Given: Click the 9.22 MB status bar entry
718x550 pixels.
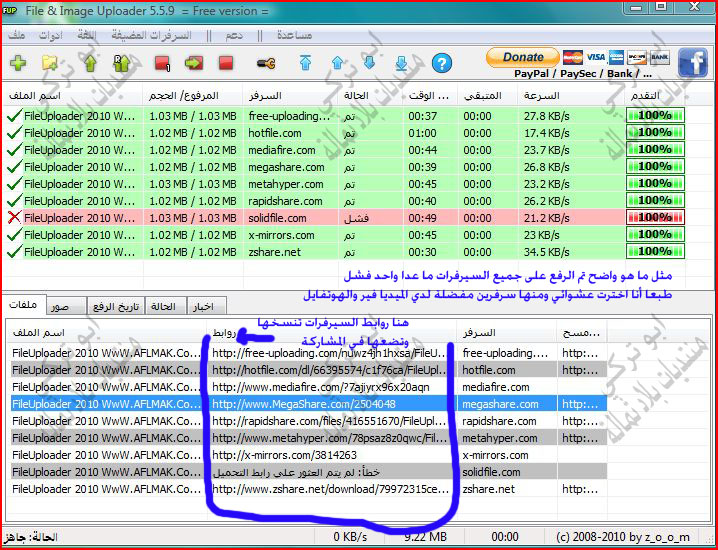Looking at the screenshot, I should click(426, 536).
